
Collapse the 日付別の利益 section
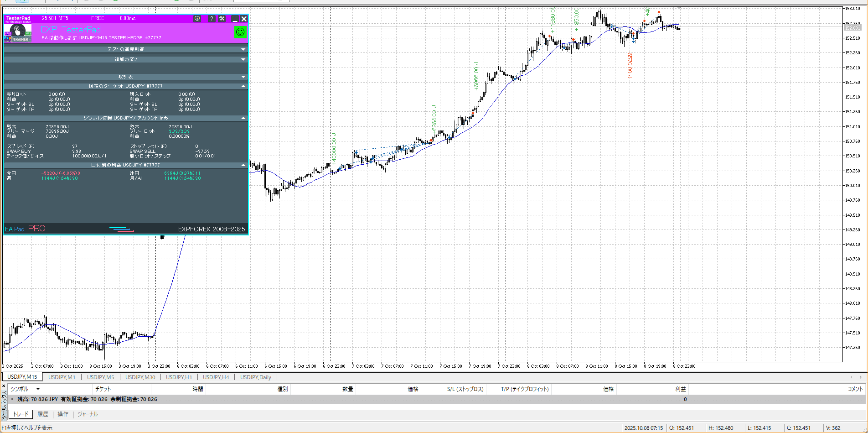[x=243, y=165]
